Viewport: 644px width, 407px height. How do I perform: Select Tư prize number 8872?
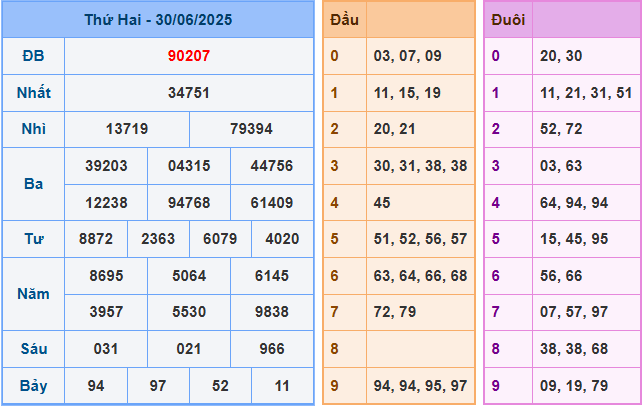[95, 240]
